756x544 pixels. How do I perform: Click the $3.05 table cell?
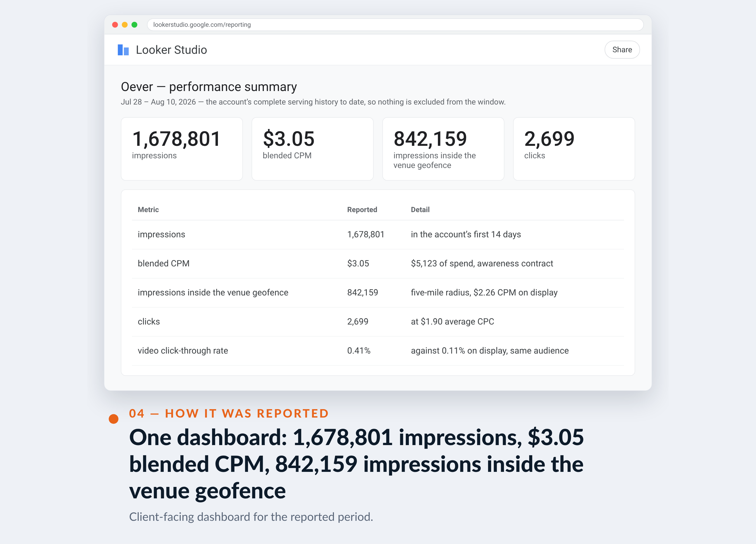coord(358,263)
